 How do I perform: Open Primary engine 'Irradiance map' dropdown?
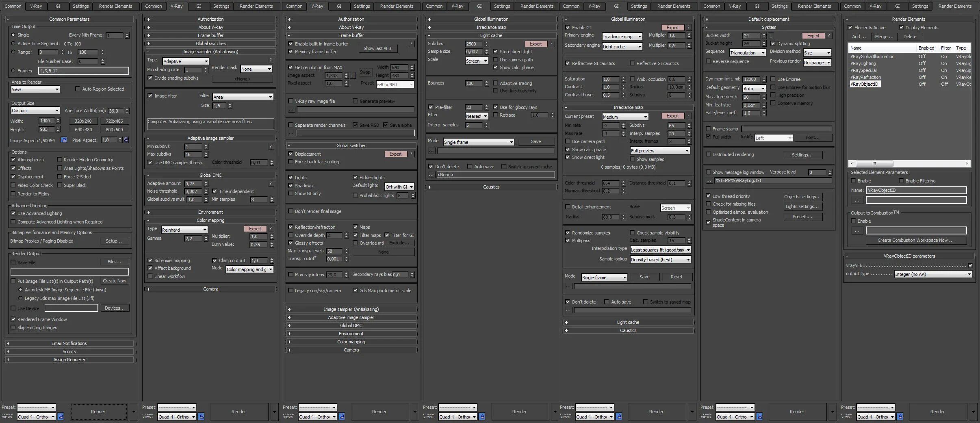point(622,37)
